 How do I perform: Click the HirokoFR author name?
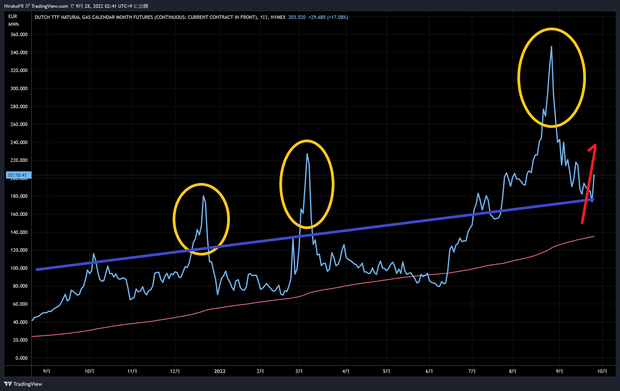(14, 6)
